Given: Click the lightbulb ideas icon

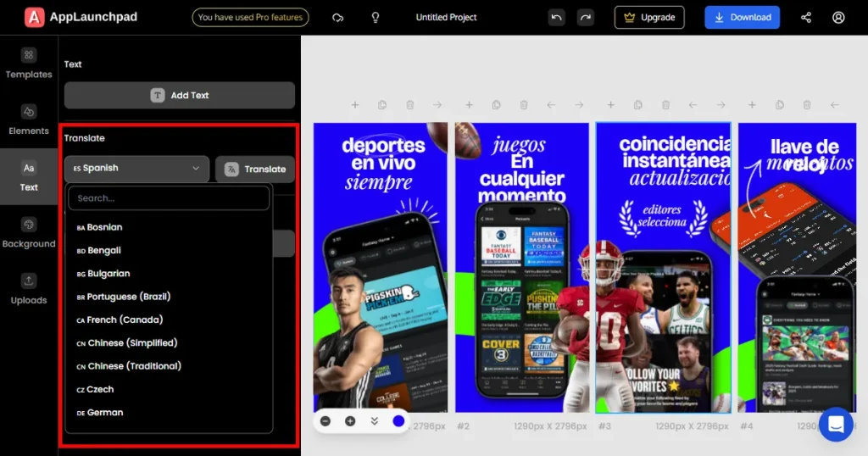Looking at the screenshot, I should click(376, 17).
